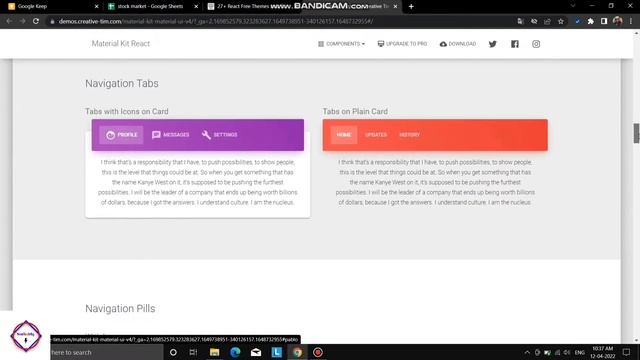This screenshot has width=640, height=360.
Task: Open Chrome three-dot menu
Action: point(631,21)
